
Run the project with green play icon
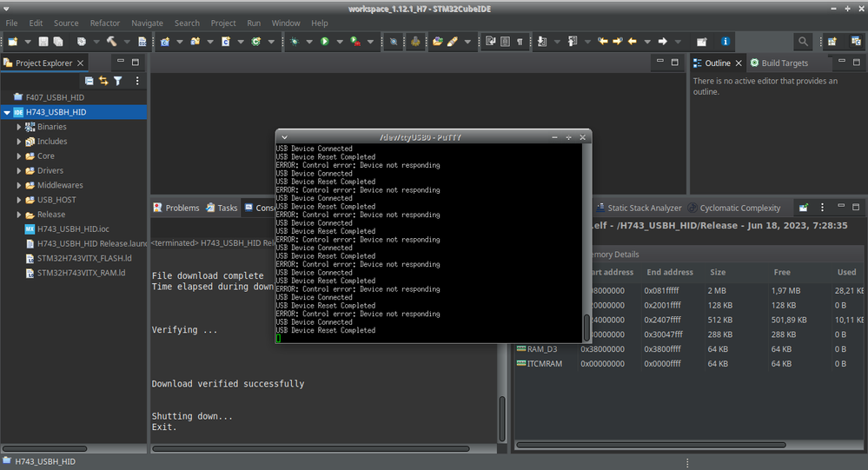(325, 42)
